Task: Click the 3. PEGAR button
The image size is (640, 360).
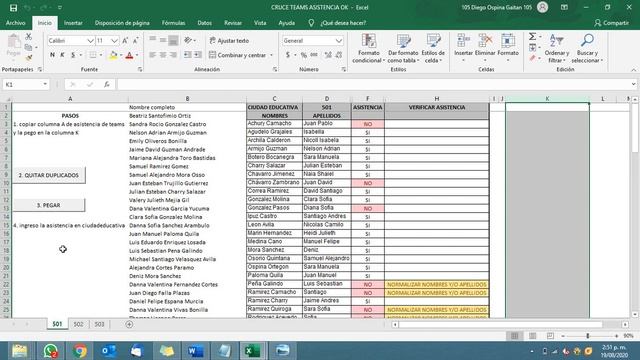Action: point(49,205)
